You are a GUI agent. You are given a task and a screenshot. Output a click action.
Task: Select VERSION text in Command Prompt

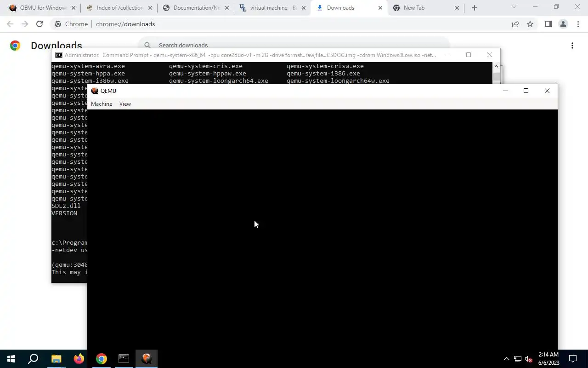[x=64, y=213]
